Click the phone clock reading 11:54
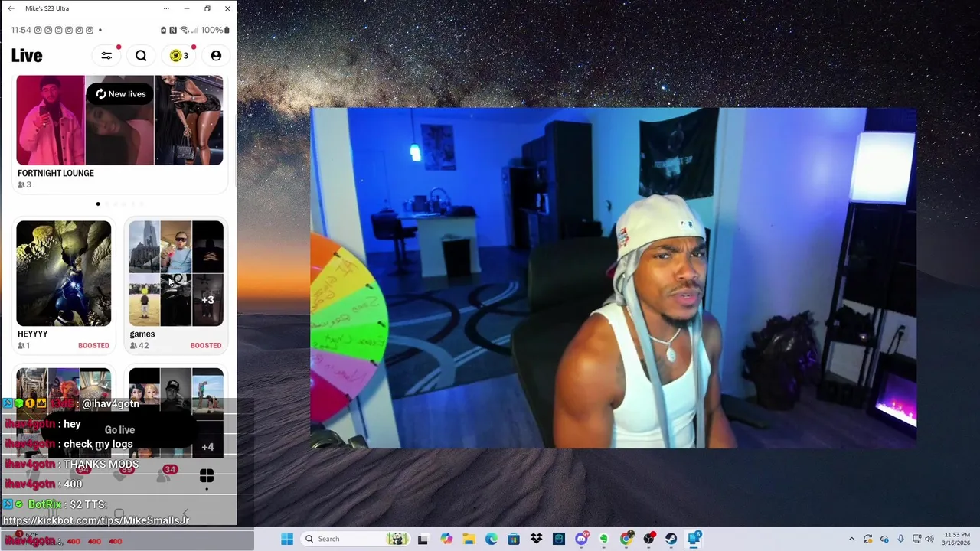980x551 pixels. pos(21,30)
